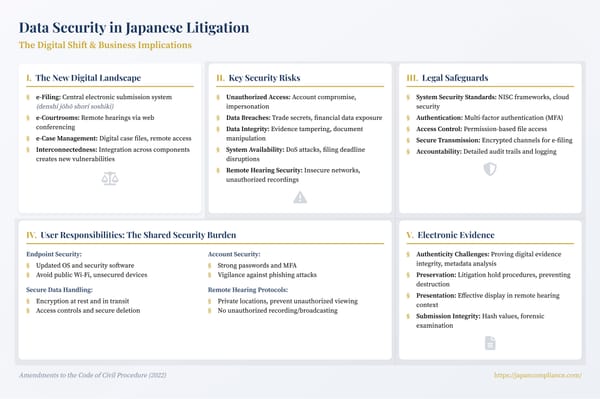The height and width of the screenshot is (399, 600).
Task: Click the Remote Hearing Security bullet text
Action: [293, 175]
